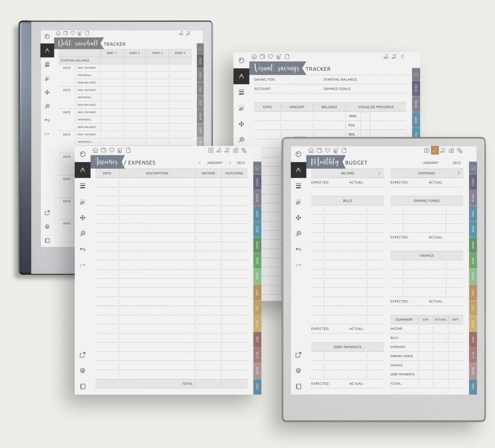Open home side tab on Visual Savings tracker
The height and width of the screenshot is (448, 495).
click(x=416, y=74)
